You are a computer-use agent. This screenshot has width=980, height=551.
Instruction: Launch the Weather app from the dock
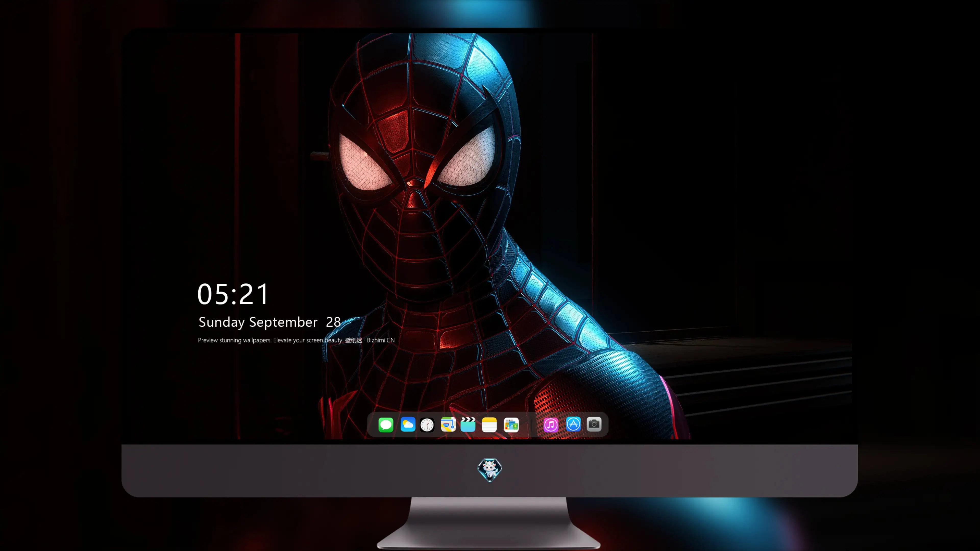[408, 424]
